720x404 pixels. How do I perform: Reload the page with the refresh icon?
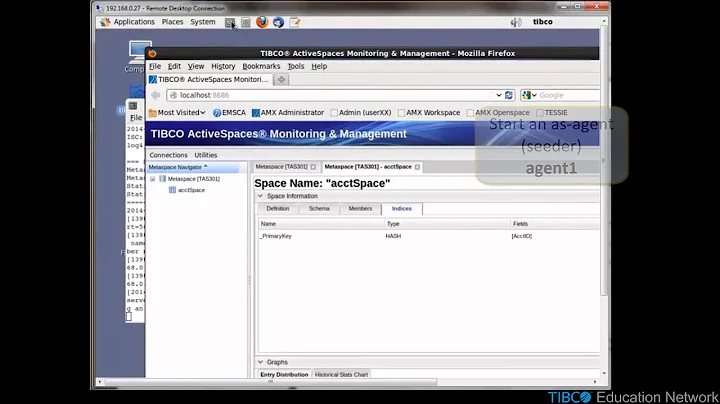coord(509,95)
